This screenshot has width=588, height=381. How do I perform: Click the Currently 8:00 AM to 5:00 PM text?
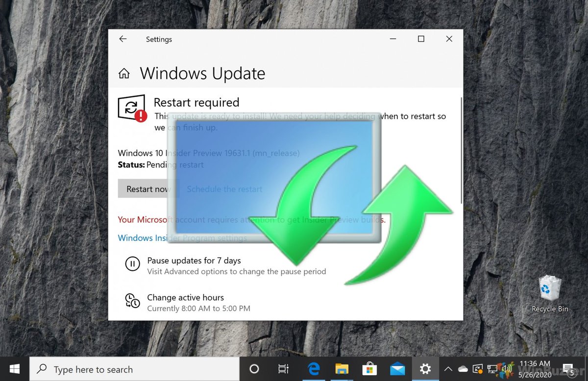point(198,309)
